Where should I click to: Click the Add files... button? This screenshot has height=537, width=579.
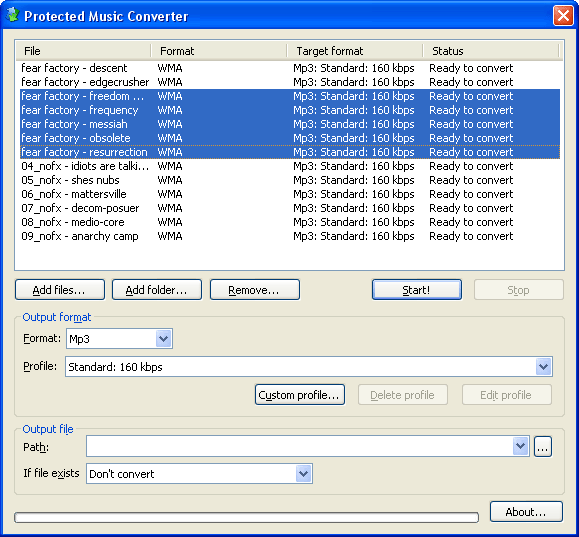pyautogui.click(x=60, y=290)
